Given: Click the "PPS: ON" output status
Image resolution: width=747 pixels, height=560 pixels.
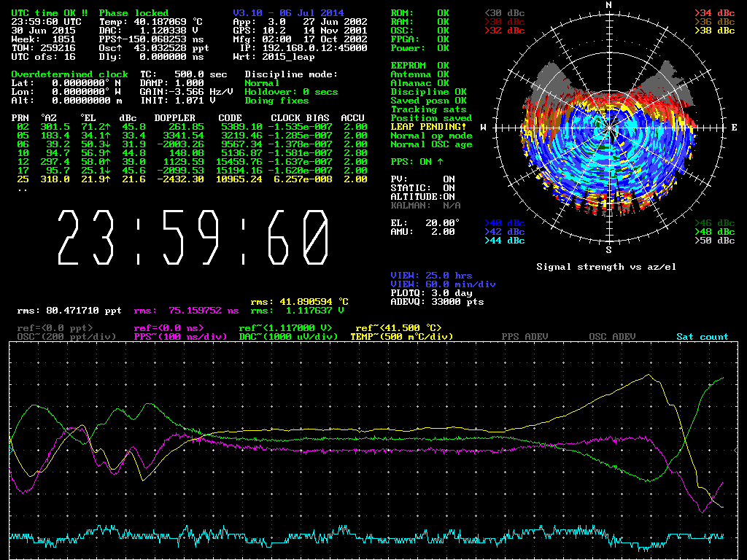Looking at the screenshot, I should coord(417,162).
